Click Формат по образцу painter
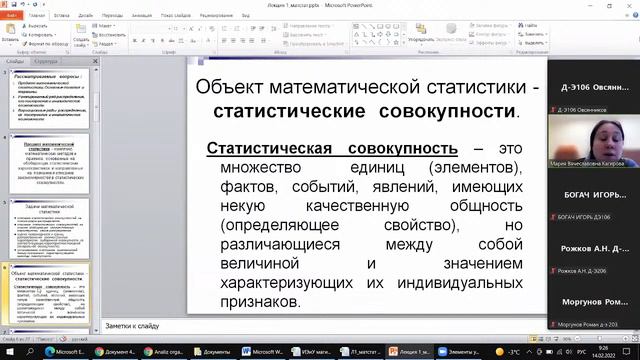 click(x=45, y=43)
